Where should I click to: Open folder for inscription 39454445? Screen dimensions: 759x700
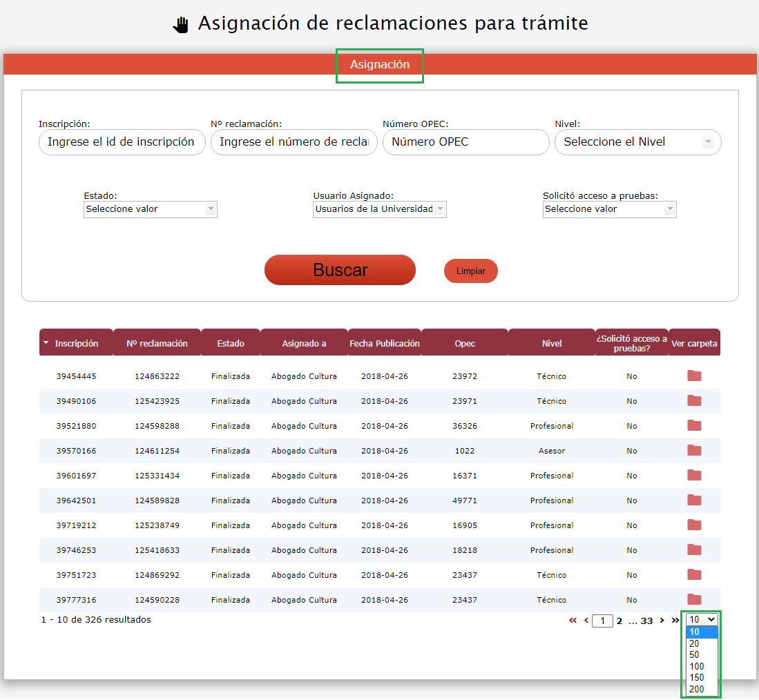(694, 376)
